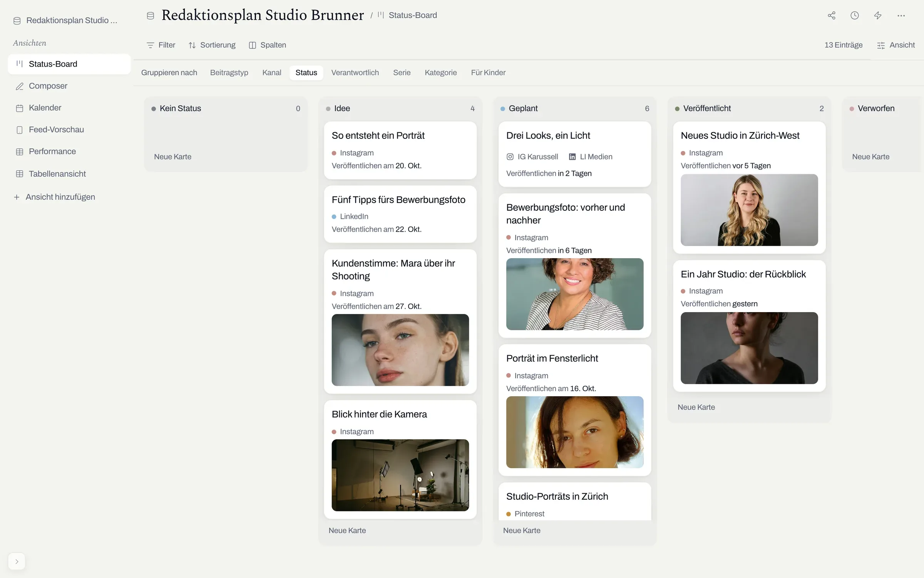Add a Neue Karte in the Geplant column
This screenshot has width=924, height=578.
(522, 531)
